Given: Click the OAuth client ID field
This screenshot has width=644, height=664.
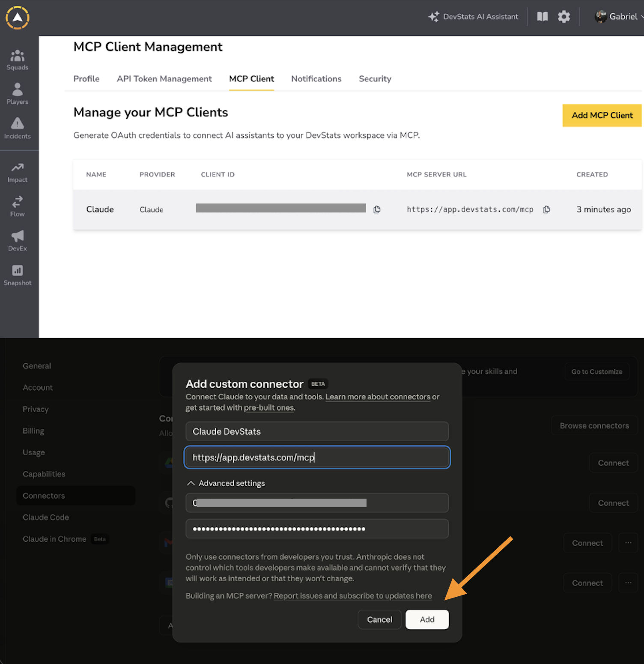Looking at the screenshot, I should [x=317, y=503].
